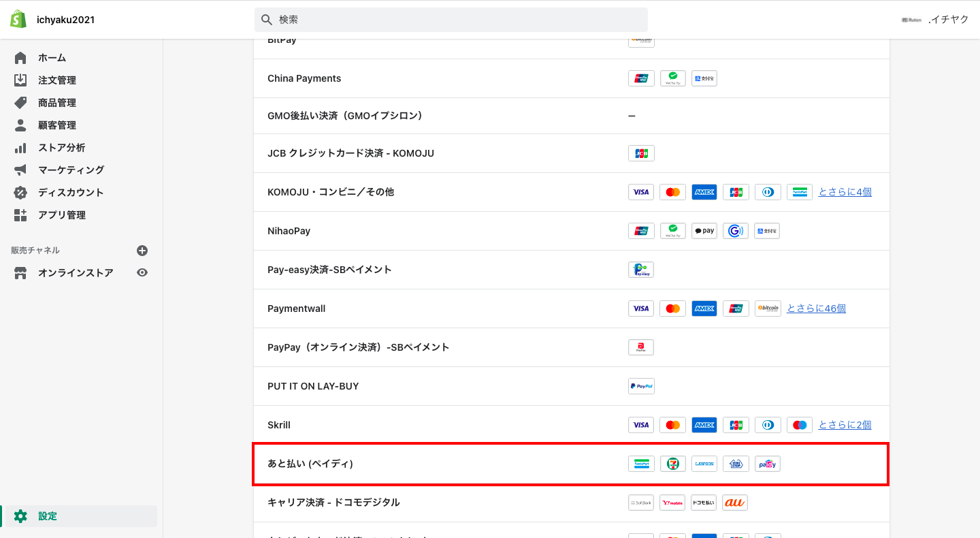This screenshot has height=538, width=980.
Task: Click the au icon in キャリア決済 row
Action: tap(735, 503)
